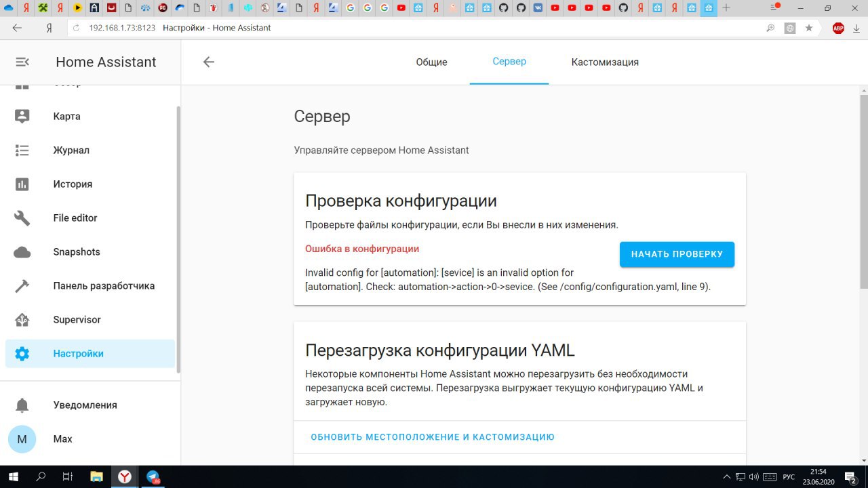The height and width of the screenshot is (488, 868).
Task: Open Max user profile avatar
Action: (22, 439)
